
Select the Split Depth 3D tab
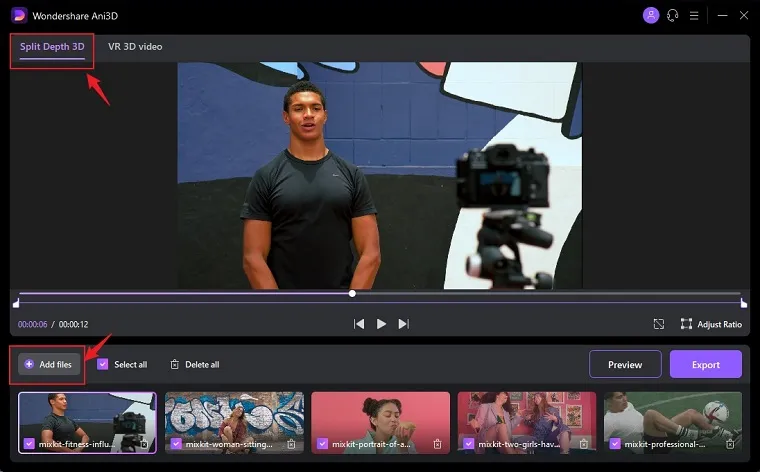click(52, 47)
